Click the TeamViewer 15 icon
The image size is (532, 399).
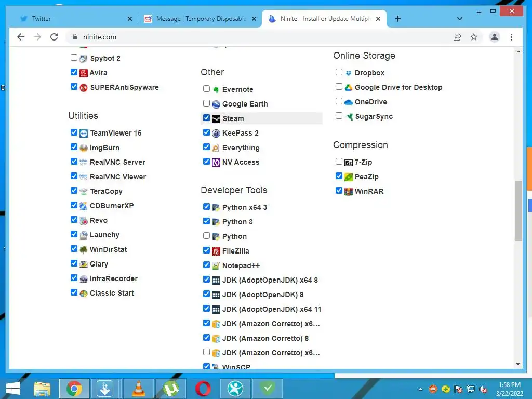[x=84, y=134]
